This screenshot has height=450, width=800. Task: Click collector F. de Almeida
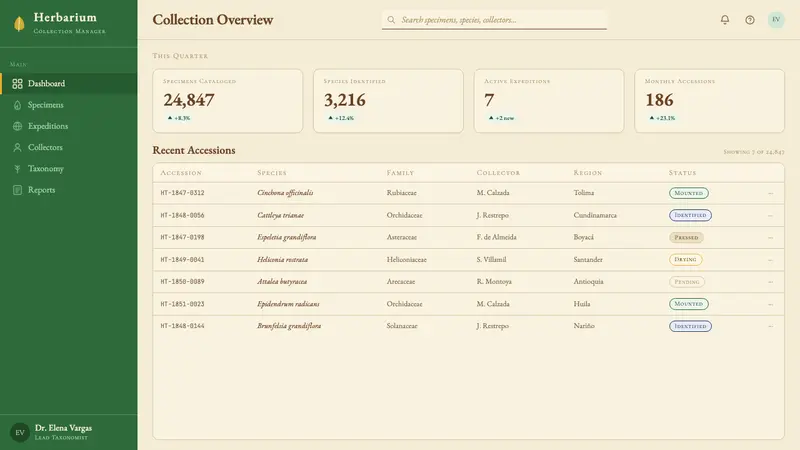click(x=496, y=237)
